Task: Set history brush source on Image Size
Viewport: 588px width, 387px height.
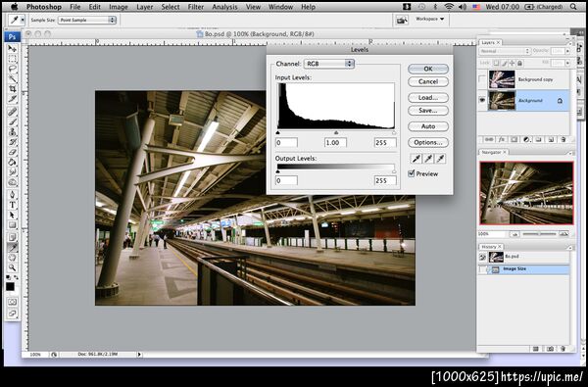Action: click(x=482, y=269)
